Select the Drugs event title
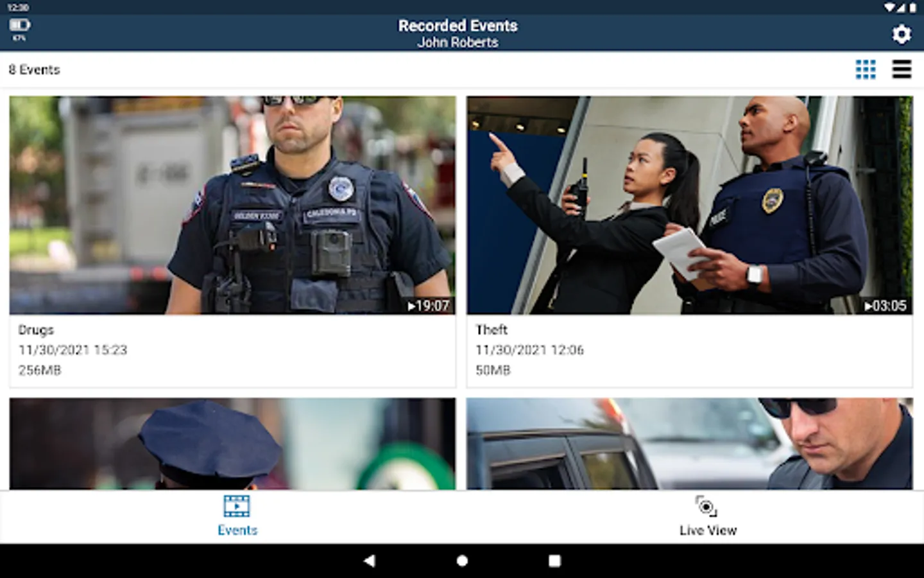This screenshot has height=578, width=924. 36,329
